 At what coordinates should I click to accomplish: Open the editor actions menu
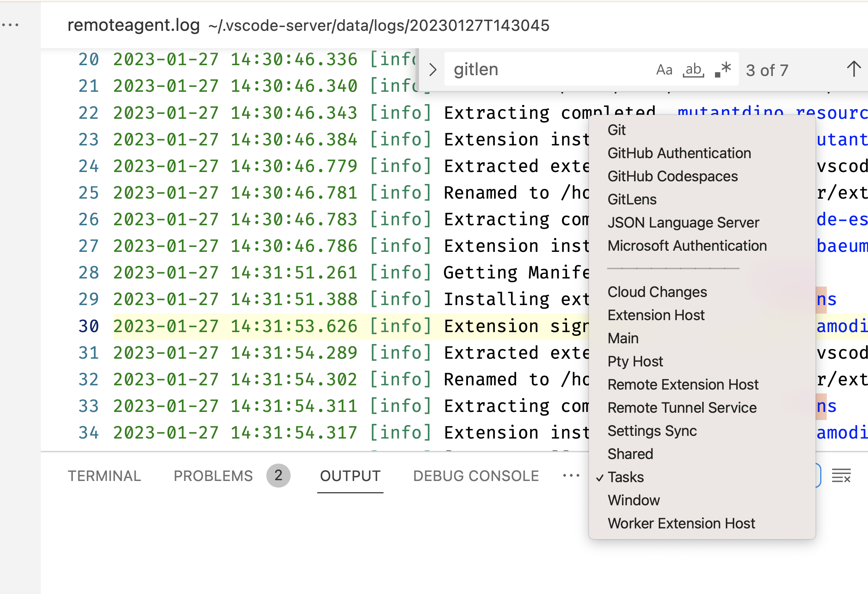[10, 25]
